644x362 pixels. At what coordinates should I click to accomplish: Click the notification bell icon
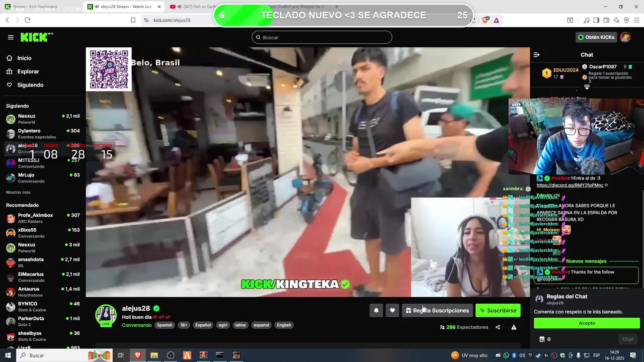[376, 311]
